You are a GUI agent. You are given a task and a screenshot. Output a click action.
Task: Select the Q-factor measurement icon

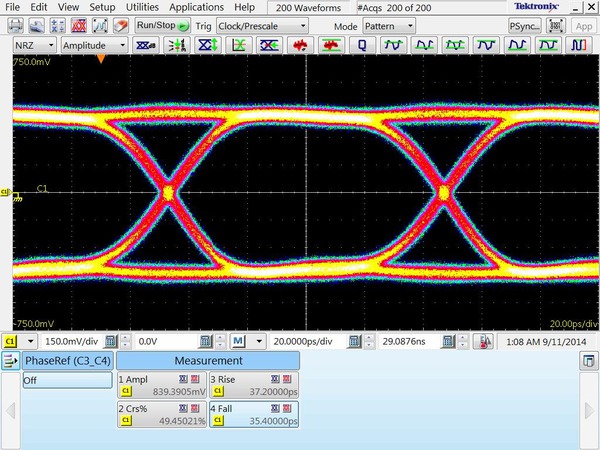[361, 45]
